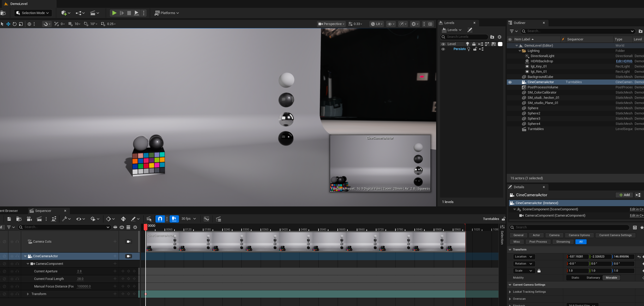Set Mobility to Static in Details

575,278
